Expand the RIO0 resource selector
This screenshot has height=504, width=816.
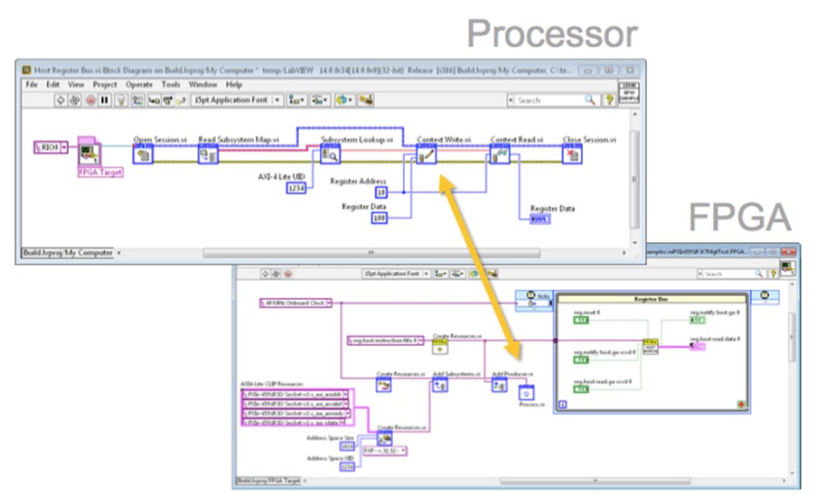click(63, 146)
